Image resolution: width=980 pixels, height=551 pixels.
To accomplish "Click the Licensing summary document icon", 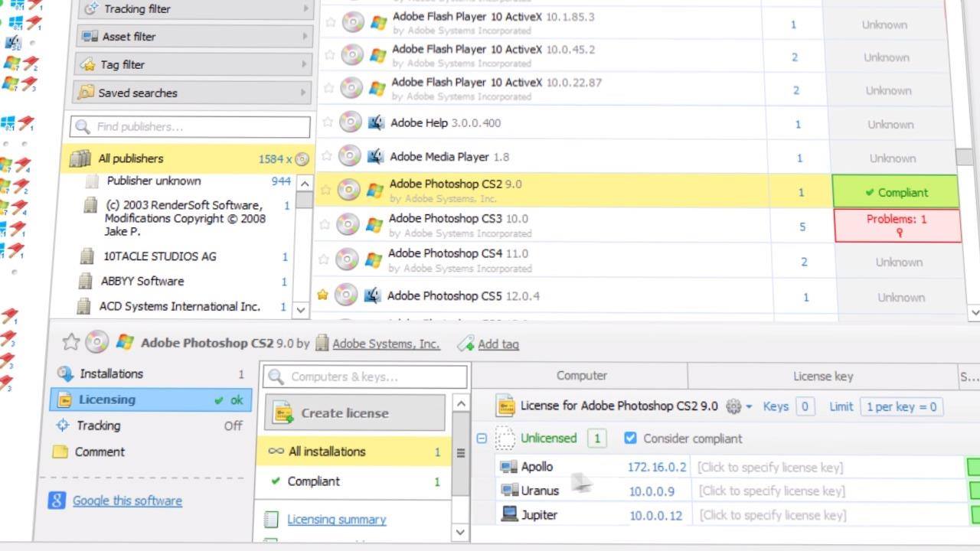I will (x=271, y=520).
